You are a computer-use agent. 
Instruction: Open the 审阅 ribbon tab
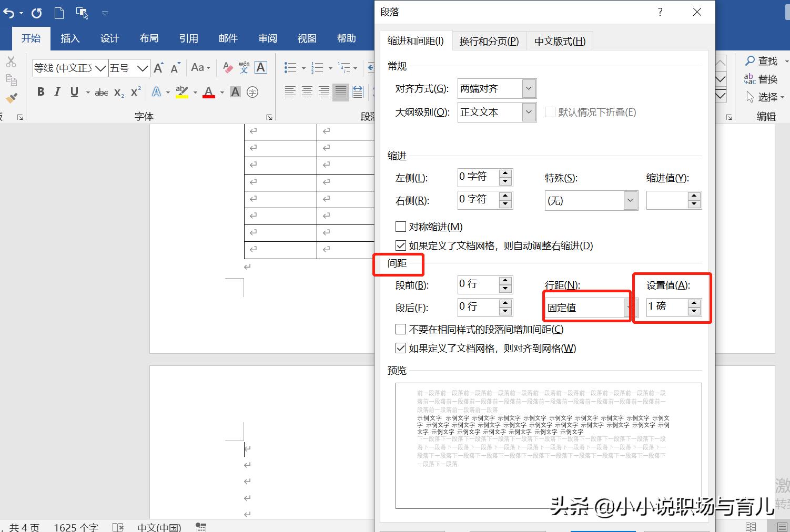click(x=267, y=38)
